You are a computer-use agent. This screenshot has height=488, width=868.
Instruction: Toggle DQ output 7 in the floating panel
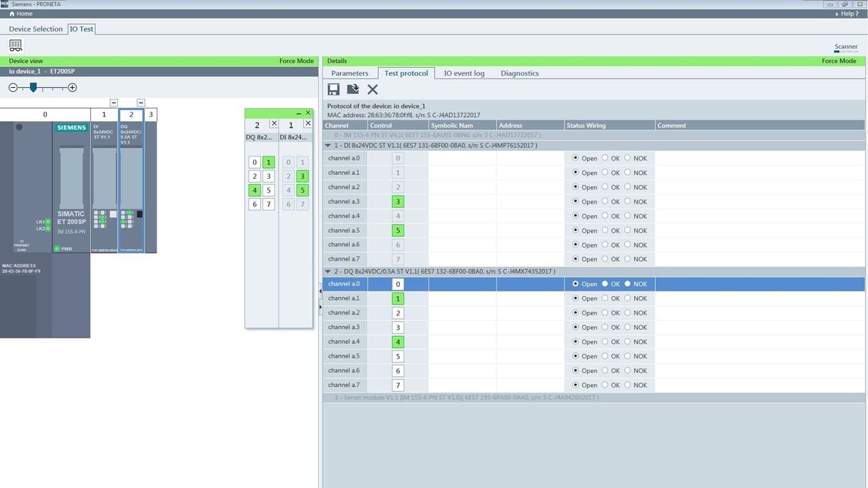click(x=269, y=204)
